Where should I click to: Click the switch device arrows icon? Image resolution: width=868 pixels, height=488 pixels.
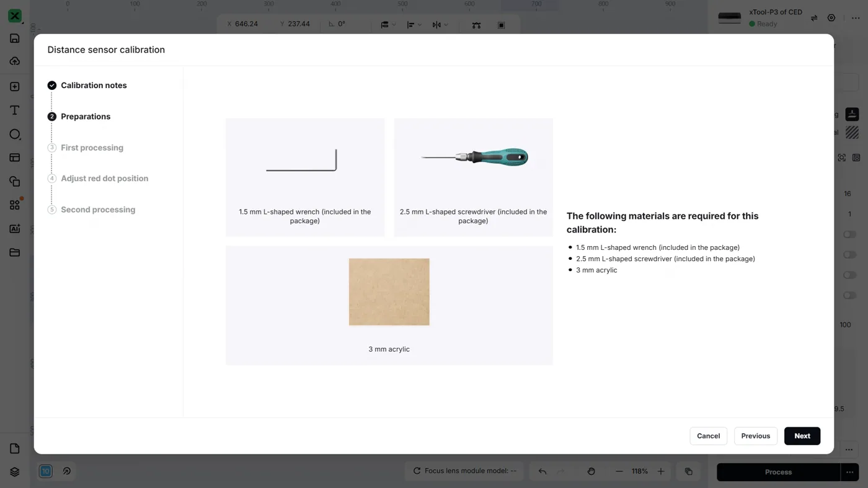[814, 18]
